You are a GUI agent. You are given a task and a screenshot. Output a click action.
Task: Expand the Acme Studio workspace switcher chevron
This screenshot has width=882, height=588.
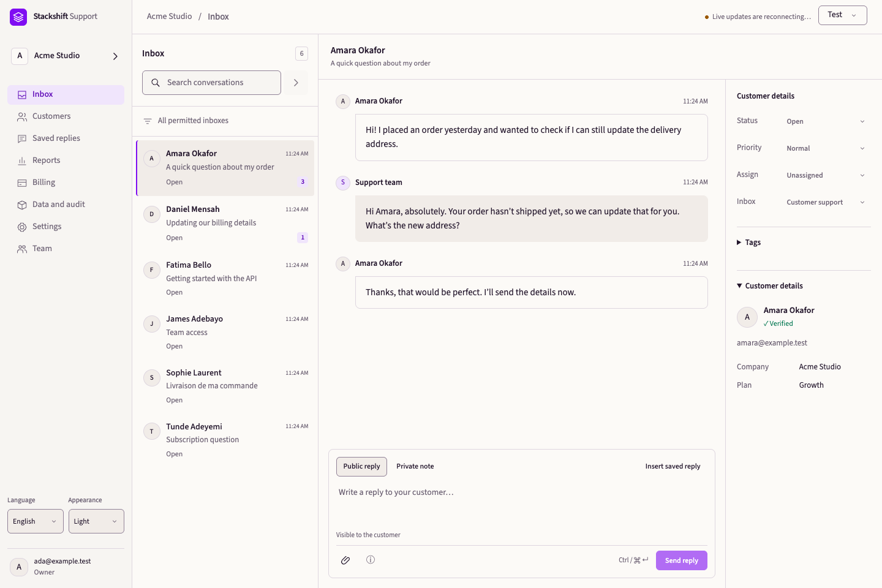click(115, 56)
